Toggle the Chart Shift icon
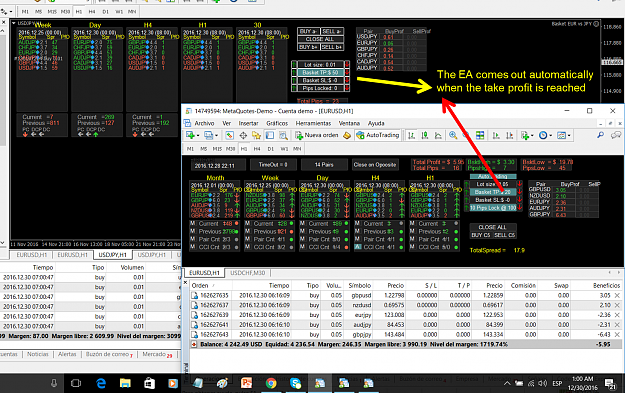The image size is (625, 393). (509, 136)
